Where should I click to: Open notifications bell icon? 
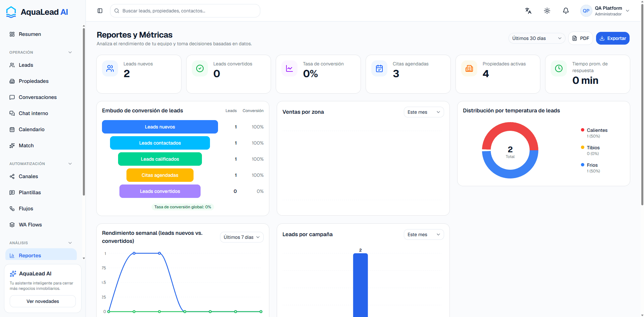(x=566, y=11)
